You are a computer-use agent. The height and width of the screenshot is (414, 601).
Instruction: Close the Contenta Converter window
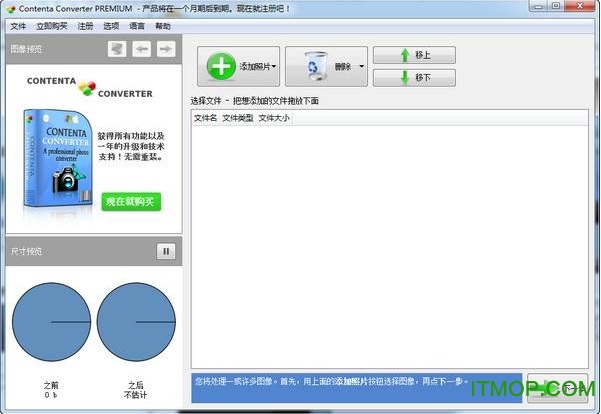[x=580, y=6]
